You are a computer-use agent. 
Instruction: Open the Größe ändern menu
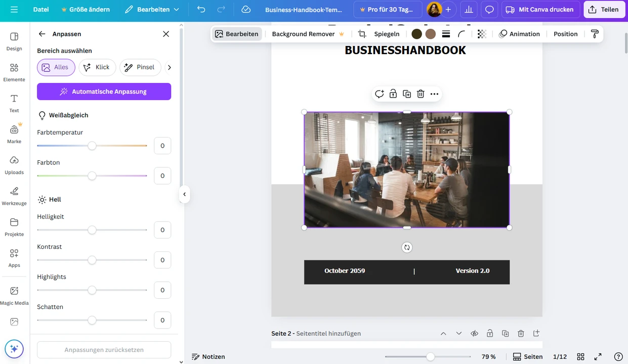[x=85, y=10]
